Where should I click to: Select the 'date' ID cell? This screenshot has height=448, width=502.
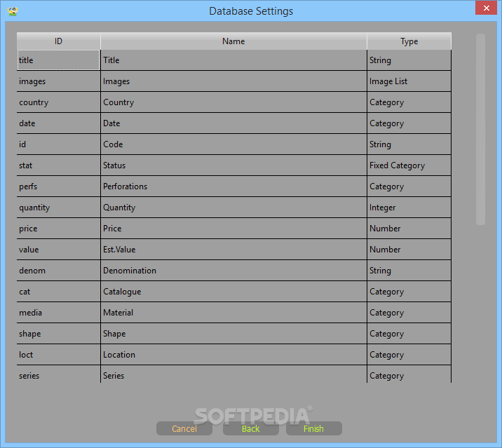[x=59, y=123]
